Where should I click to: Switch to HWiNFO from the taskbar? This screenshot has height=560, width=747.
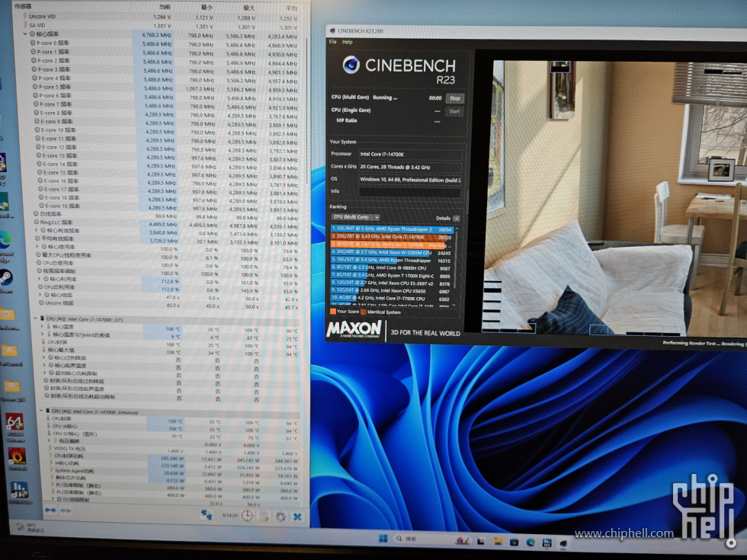pyautogui.click(x=547, y=542)
